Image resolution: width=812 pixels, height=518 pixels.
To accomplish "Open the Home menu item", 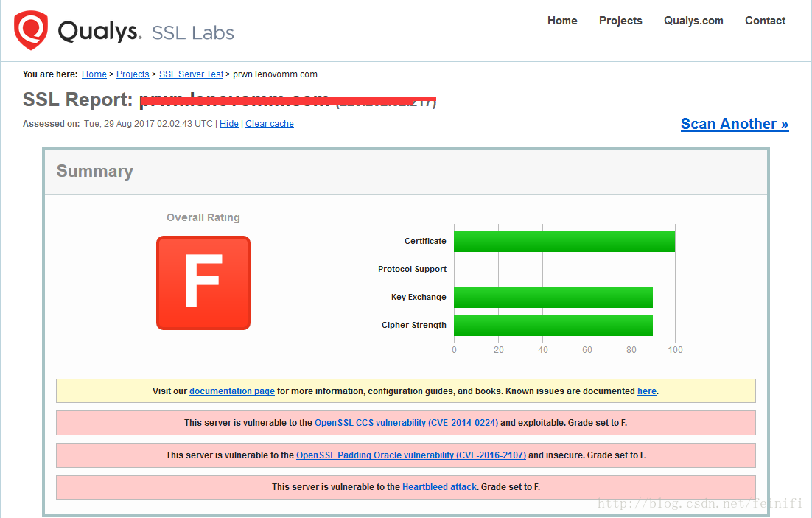I will [562, 21].
